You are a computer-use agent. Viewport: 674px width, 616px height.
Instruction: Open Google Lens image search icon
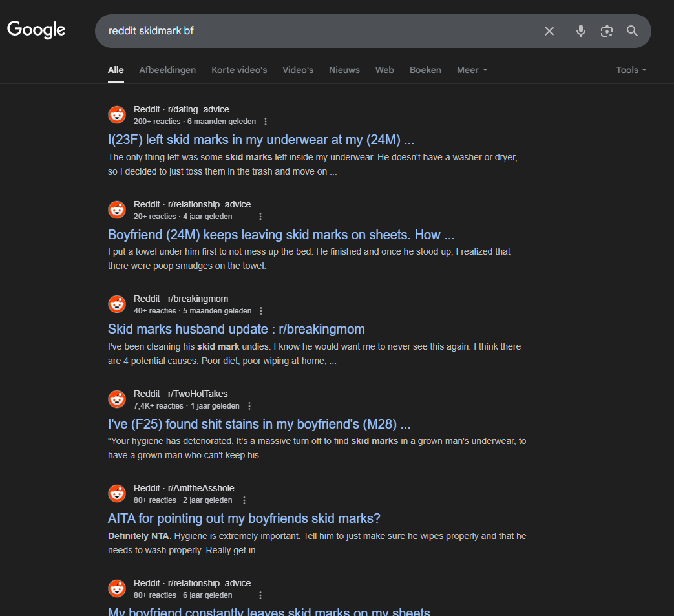607,31
